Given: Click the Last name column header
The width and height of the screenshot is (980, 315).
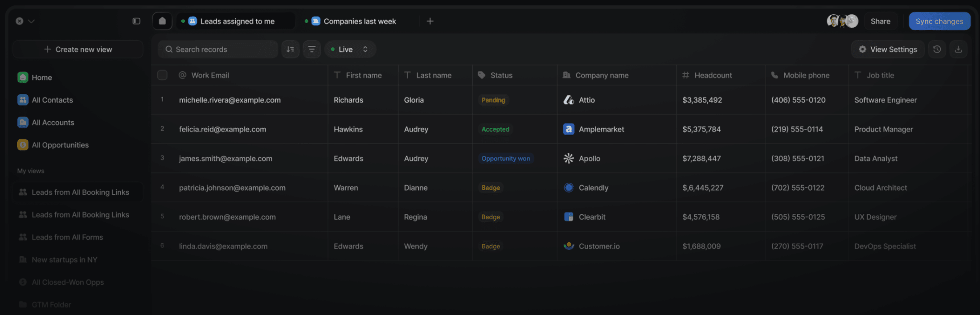Looking at the screenshot, I should 435,75.
